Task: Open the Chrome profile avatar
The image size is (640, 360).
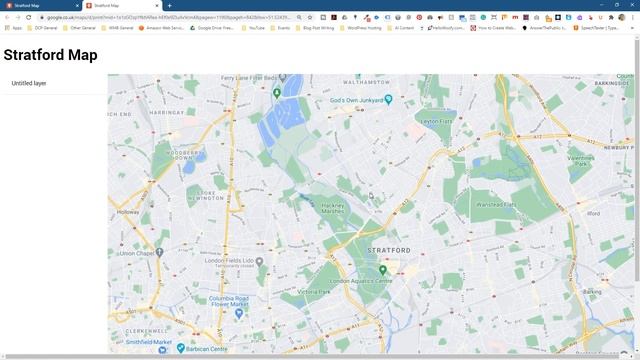Action: point(622,18)
